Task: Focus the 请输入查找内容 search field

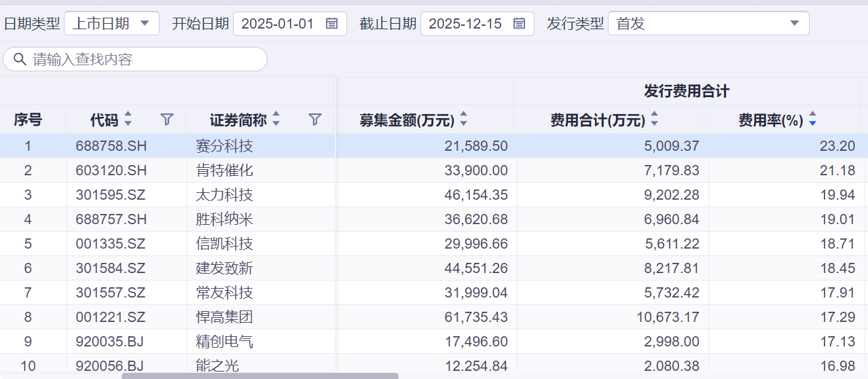Action: (135, 59)
